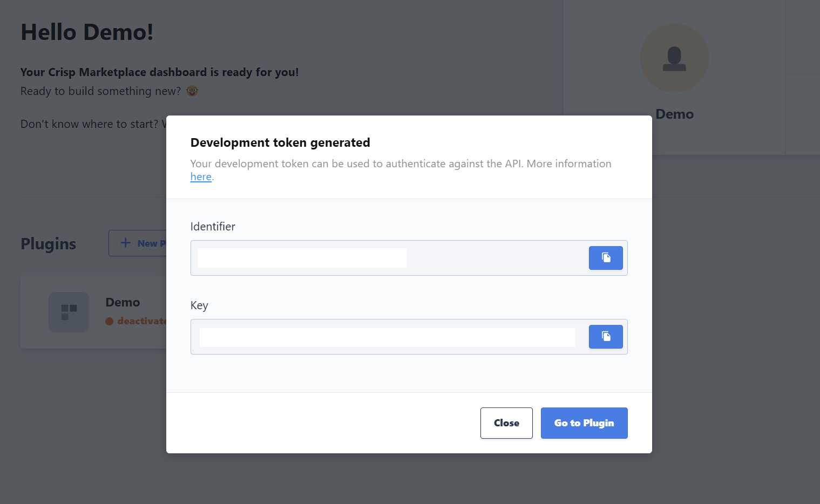Click the plus icon for New Plugin

click(x=126, y=243)
